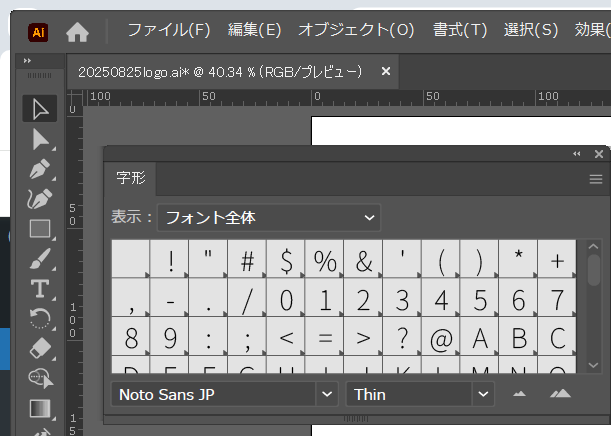Click the Home icon

pyautogui.click(x=78, y=32)
